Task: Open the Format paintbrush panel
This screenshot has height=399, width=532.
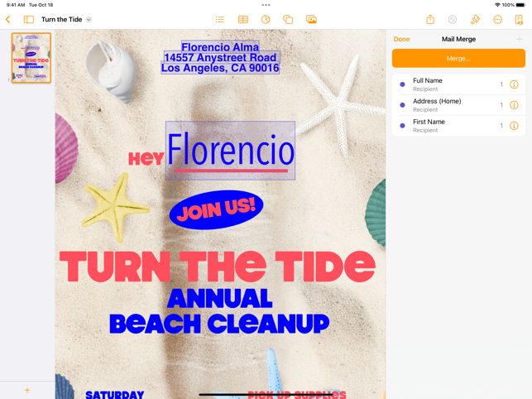Action: point(475,19)
